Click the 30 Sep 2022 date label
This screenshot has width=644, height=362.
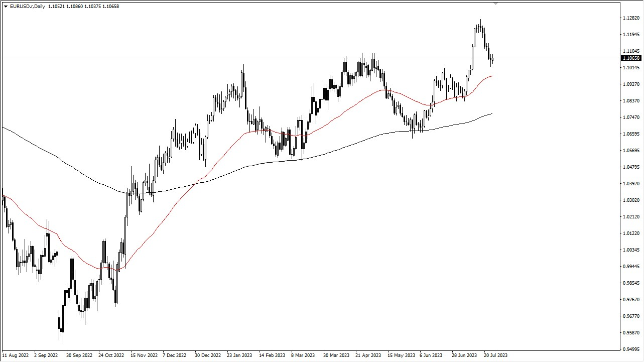[x=79, y=355]
